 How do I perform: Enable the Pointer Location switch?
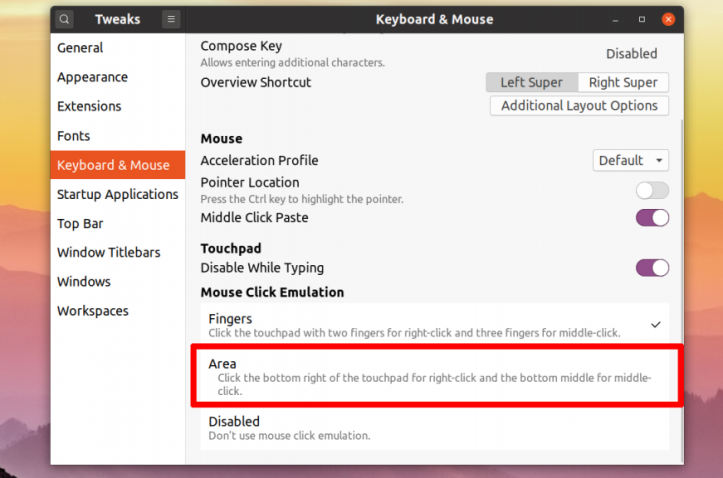pos(652,190)
